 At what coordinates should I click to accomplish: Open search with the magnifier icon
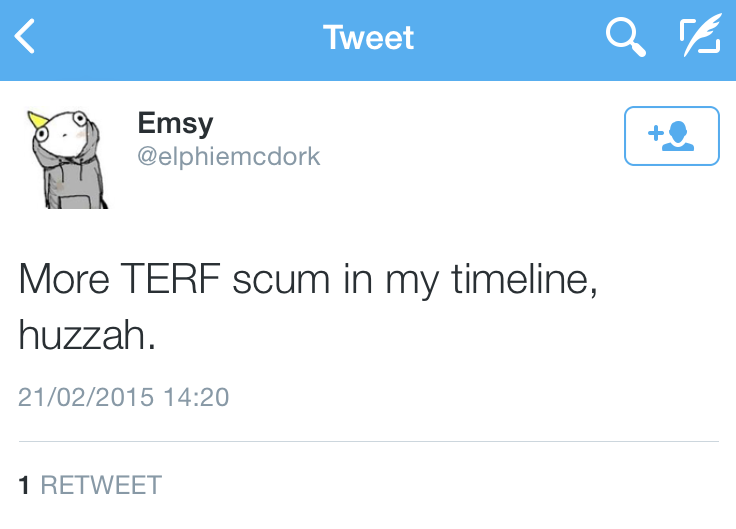coord(625,38)
